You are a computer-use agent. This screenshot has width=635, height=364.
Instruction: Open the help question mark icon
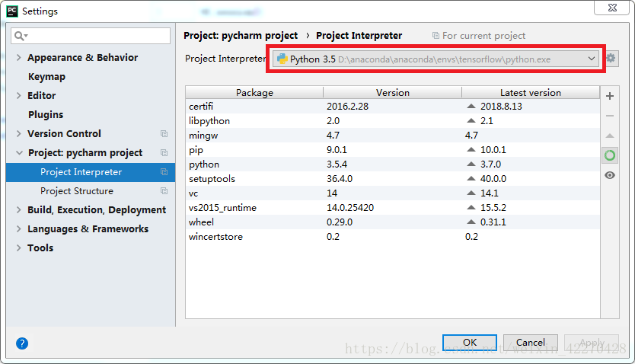(x=22, y=343)
